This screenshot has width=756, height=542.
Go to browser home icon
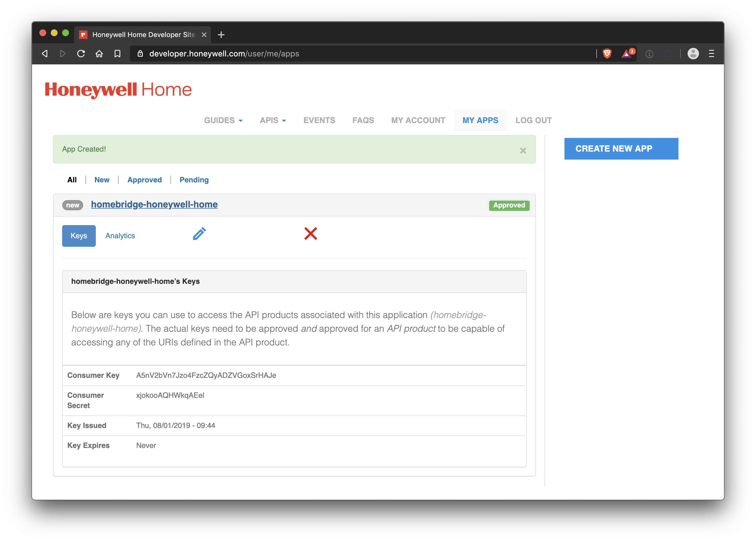click(x=99, y=54)
